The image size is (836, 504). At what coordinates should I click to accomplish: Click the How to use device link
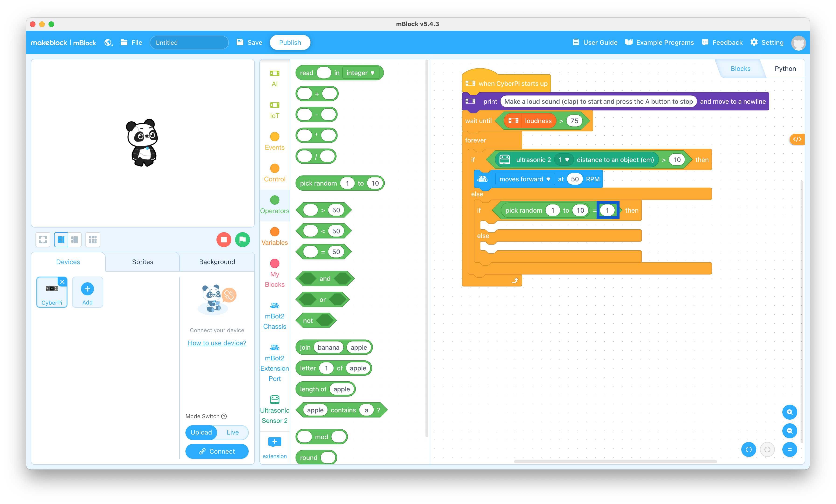tap(217, 343)
